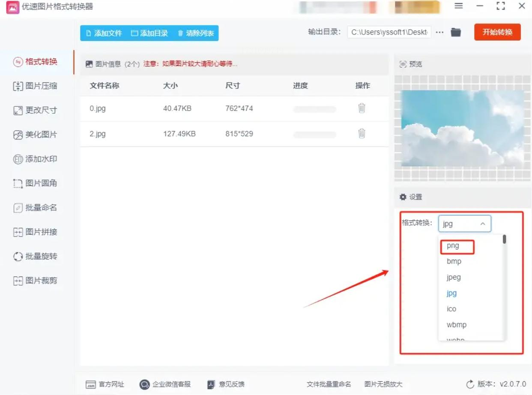
Task: Click the 设置 gear icon
Action: [x=403, y=197]
